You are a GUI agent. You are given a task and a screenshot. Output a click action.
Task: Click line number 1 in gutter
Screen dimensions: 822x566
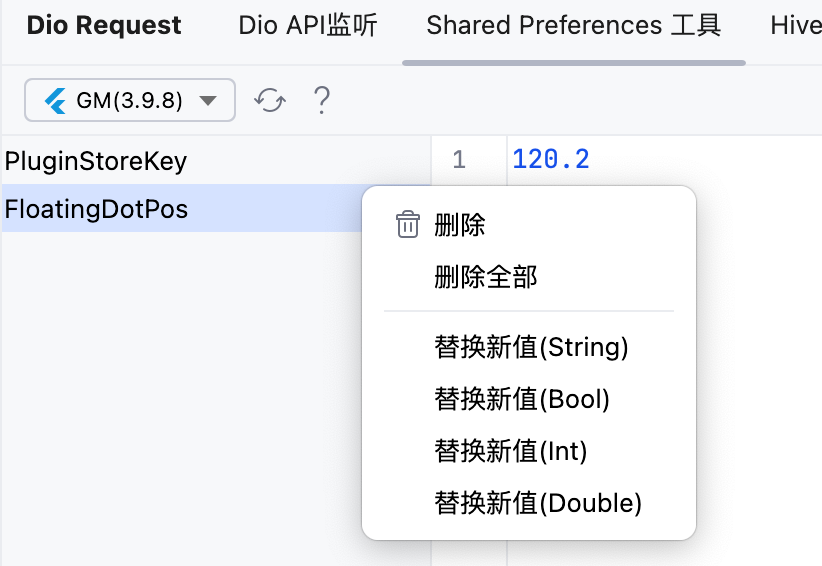459,159
